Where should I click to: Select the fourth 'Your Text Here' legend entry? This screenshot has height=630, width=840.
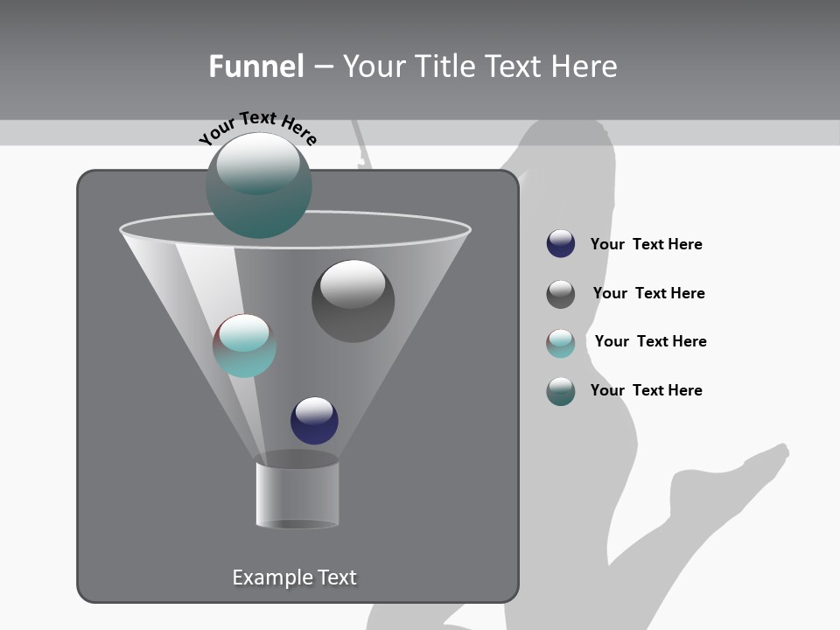[x=647, y=390]
